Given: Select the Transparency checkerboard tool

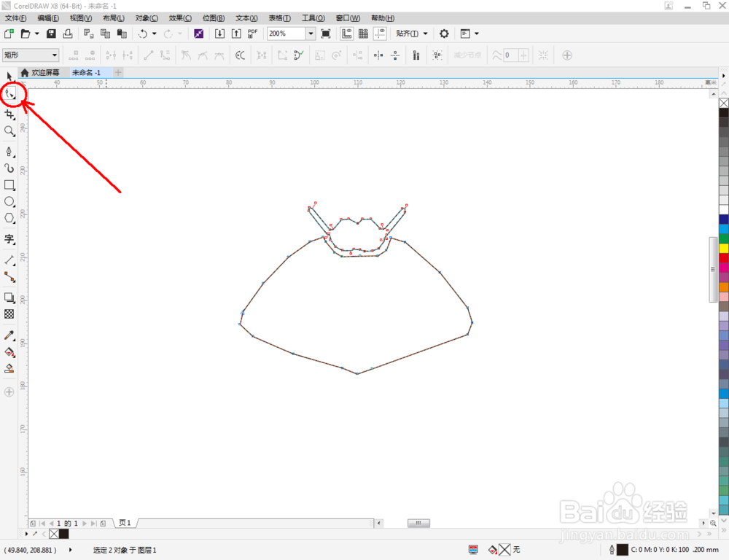Looking at the screenshot, I should point(9,314).
